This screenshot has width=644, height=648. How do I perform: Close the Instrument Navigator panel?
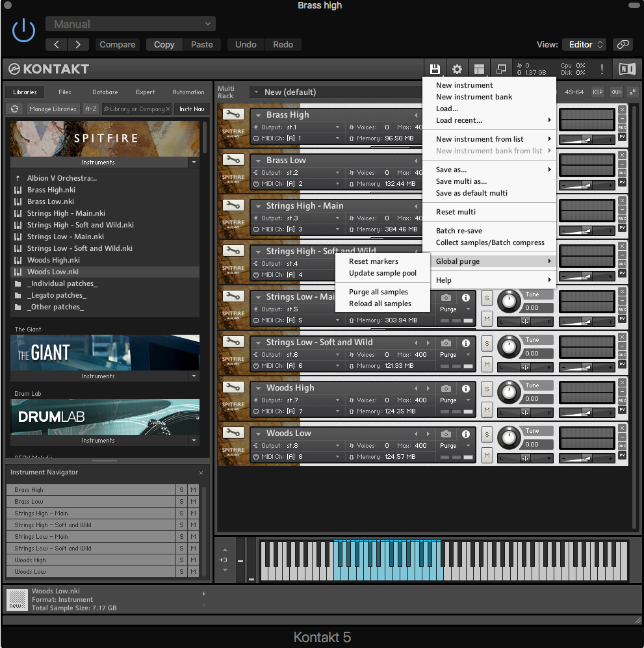201,473
